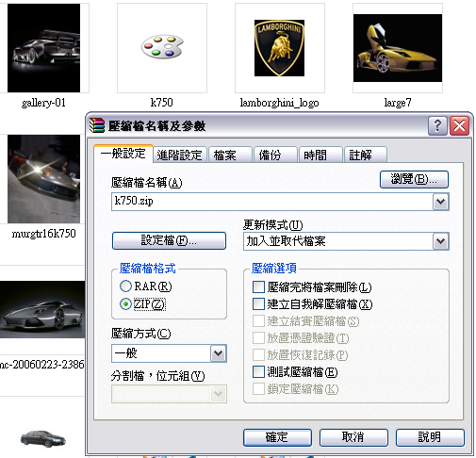Click the question mark help button in title bar
The image size is (476, 458).
click(437, 126)
